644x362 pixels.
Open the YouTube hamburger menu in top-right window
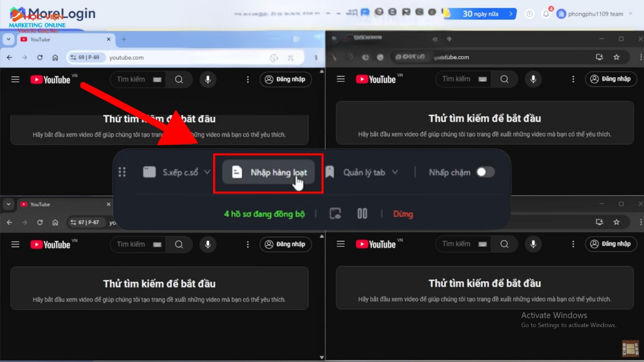coord(340,79)
